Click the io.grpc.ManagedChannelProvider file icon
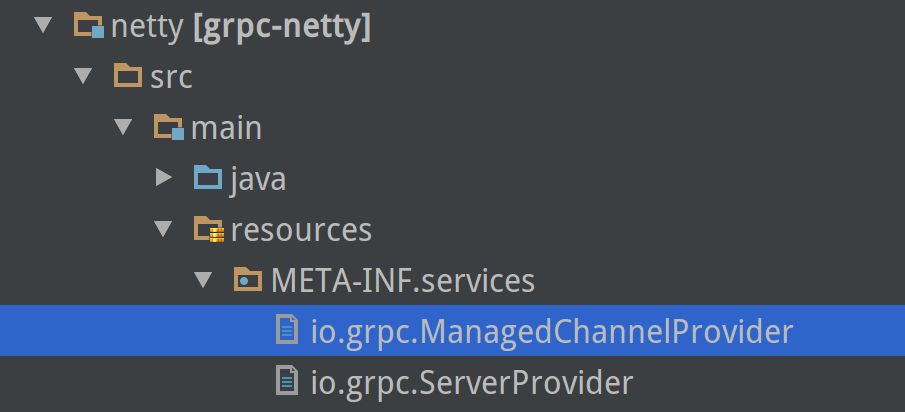905x412 pixels. coord(287,331)
